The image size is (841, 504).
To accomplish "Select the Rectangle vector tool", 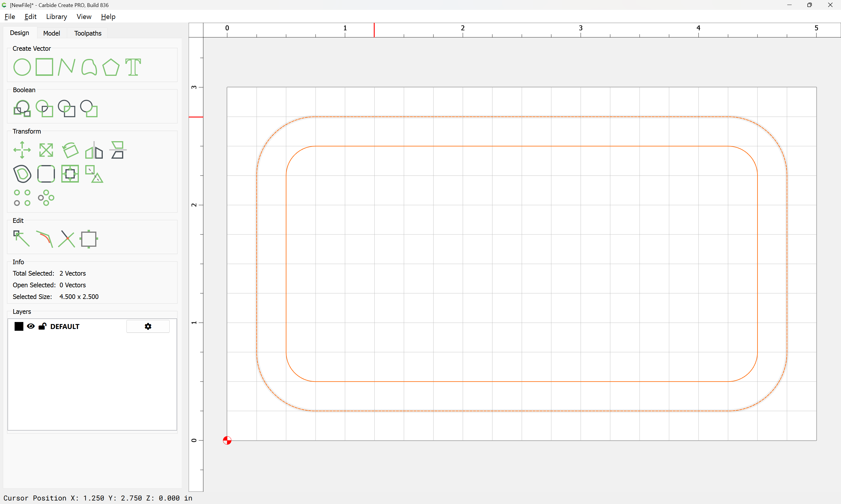I will point(44,67).
